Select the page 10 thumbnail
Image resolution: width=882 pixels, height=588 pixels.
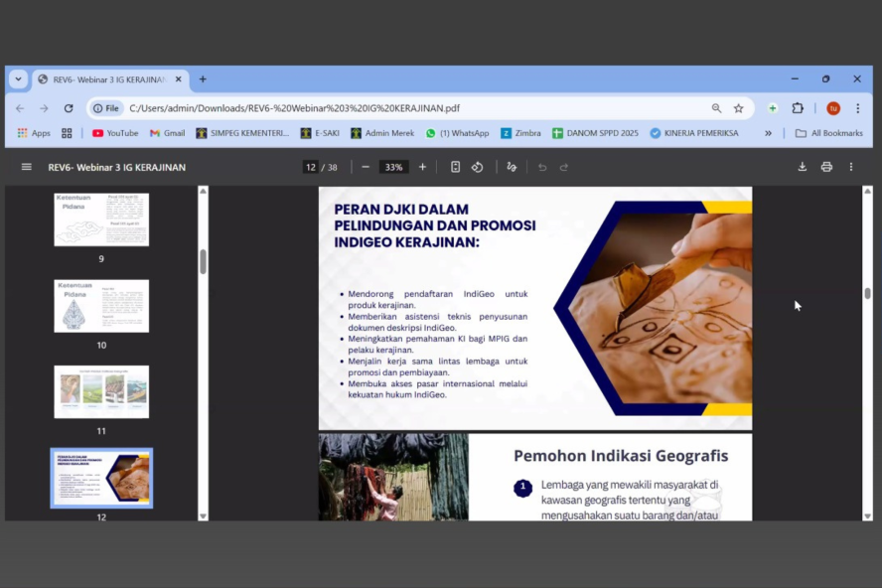pyautogui.click(x=101, y=306)
